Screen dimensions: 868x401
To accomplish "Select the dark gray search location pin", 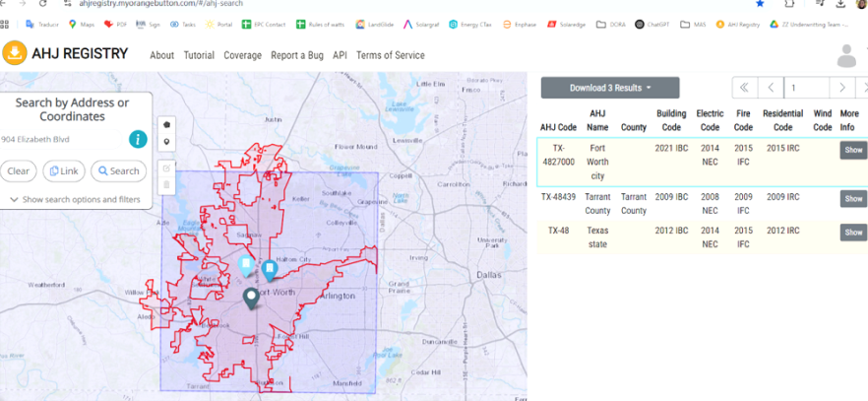I will click(251, 299).
